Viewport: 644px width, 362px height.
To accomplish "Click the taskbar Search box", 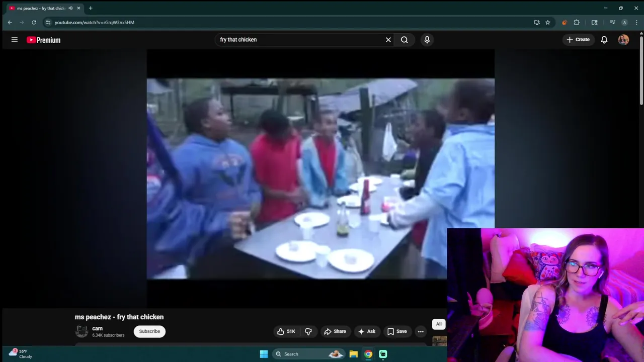I will pyautogui.click(x=309, y=354).
